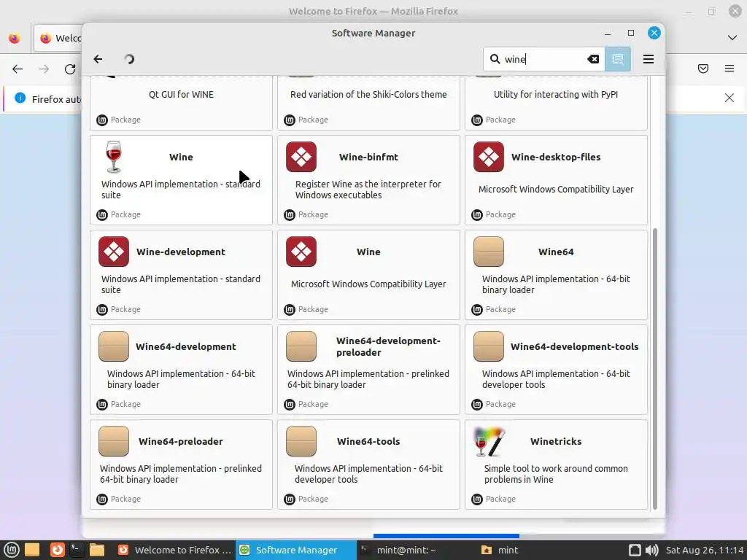This screenshot has height=560, width=747.
Task: Click the tray icon beside the speaker
Action: 635,550
